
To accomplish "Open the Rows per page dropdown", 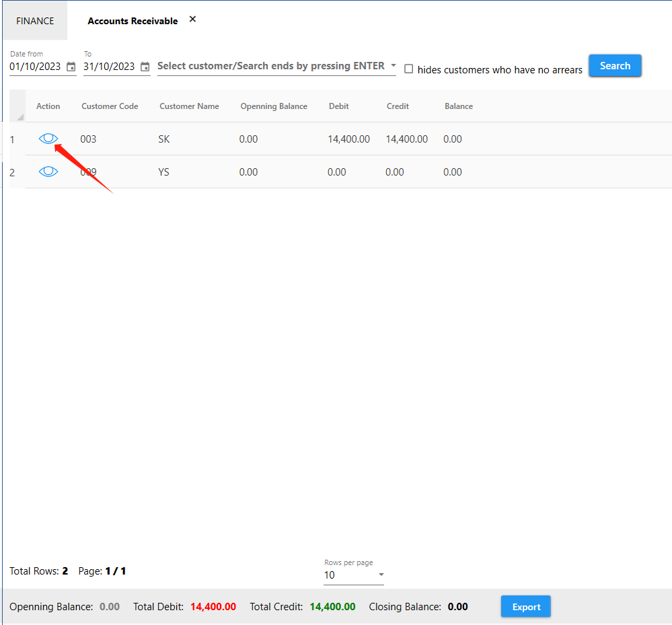I will tap(381, 575).
